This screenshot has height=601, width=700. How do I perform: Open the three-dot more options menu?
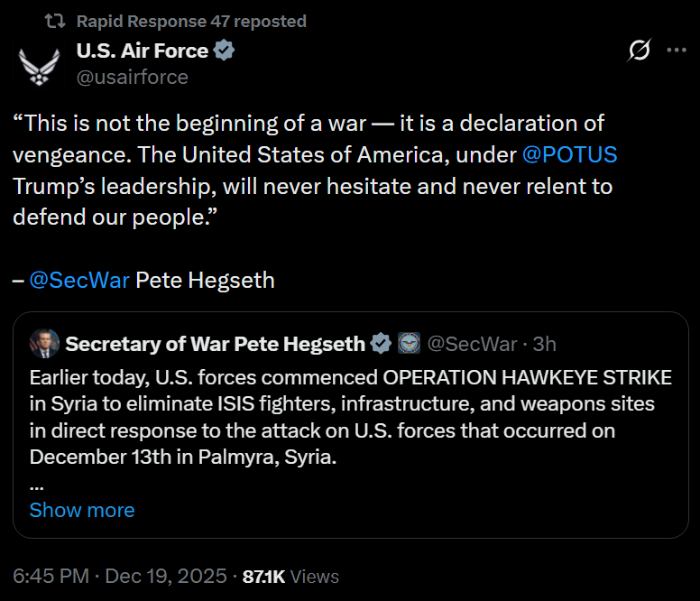tap(676, 51)
